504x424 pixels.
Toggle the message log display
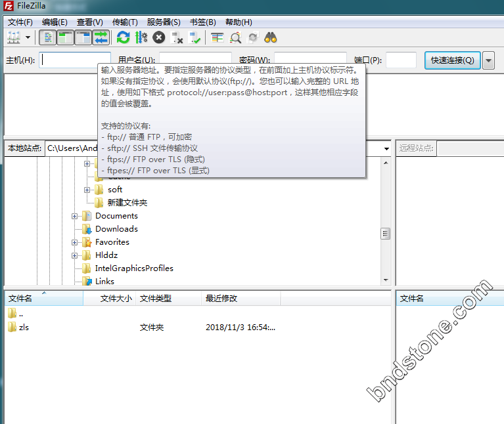(48, 37)
